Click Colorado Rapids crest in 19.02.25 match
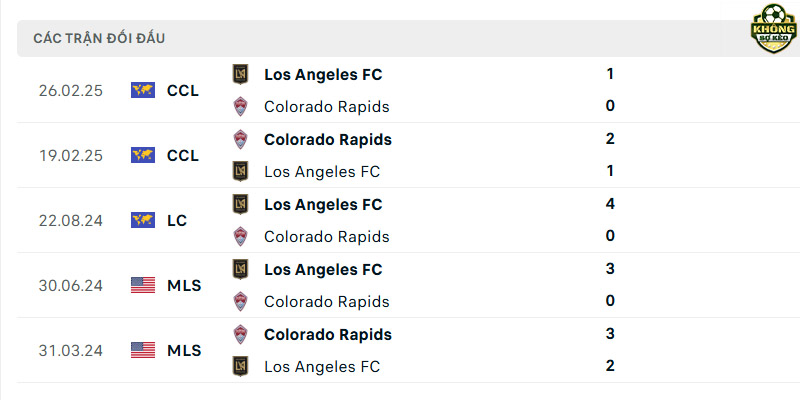This screenshot has height=400, width=800. 240,139
